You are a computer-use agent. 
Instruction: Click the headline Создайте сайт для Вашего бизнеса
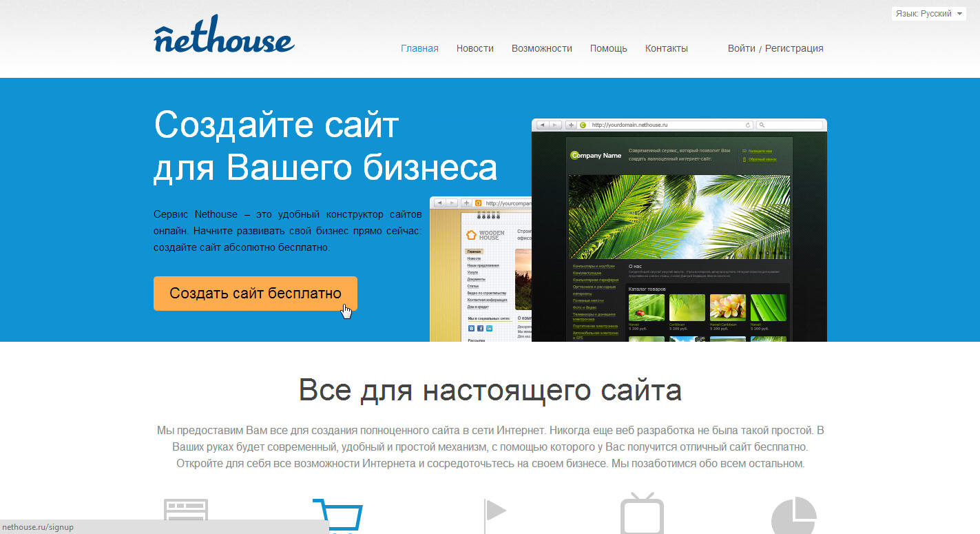pyautogui.click(x=325, y=146)
